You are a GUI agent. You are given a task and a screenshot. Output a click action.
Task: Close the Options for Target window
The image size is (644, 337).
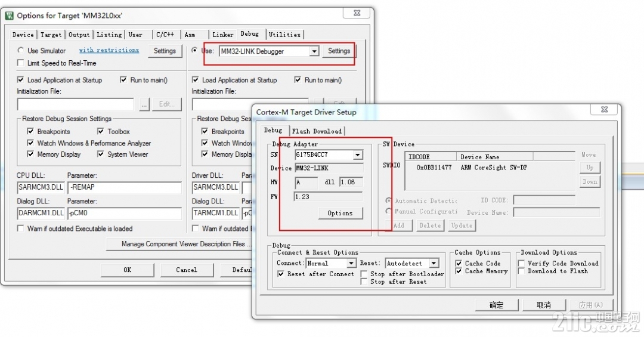click(x=357, y=13)
